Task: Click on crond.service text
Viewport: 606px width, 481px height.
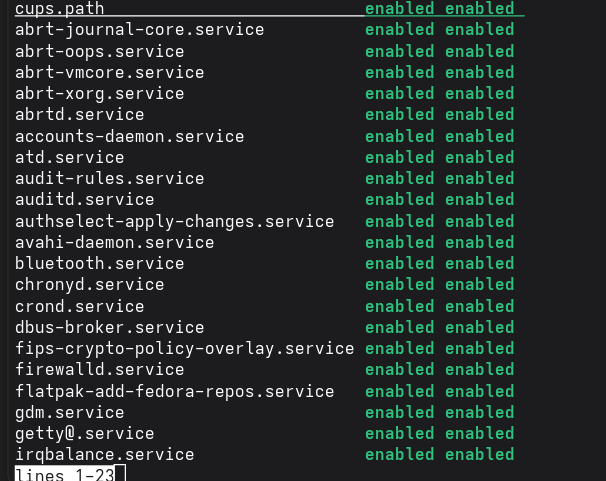Action: click(79, 306)
